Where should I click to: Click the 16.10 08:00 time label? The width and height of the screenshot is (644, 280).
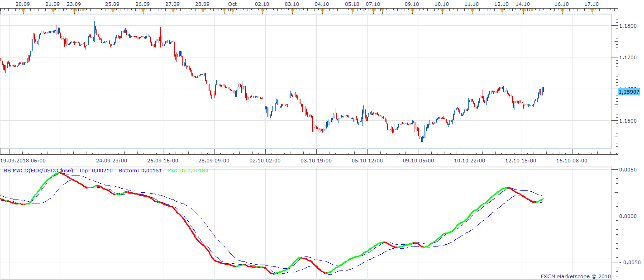pos(572,161)
